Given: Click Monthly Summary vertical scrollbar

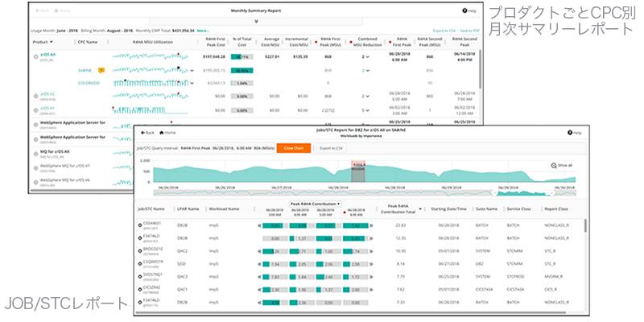Looking at the screenshot, I should [480, 68].
